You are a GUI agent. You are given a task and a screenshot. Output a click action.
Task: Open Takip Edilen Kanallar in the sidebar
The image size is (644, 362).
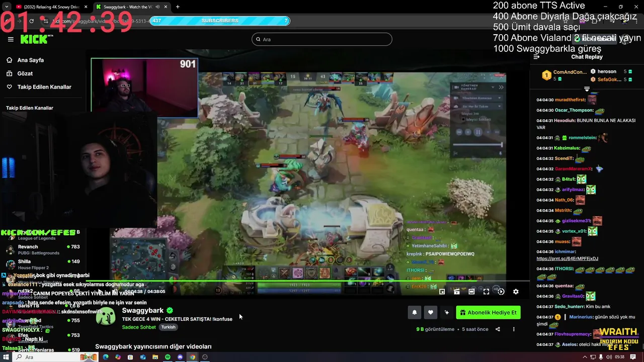pos(44,87)
